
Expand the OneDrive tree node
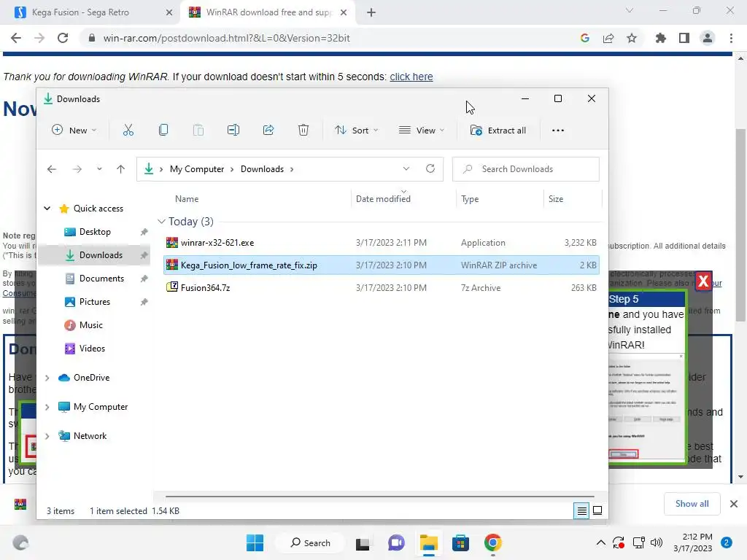pyautogui.click(x=47, y=378)
